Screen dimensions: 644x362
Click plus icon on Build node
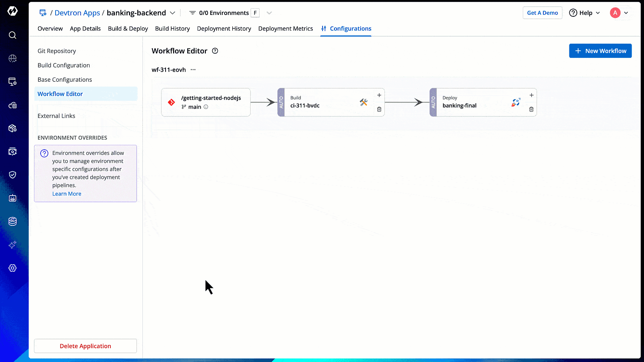[379, 95]
